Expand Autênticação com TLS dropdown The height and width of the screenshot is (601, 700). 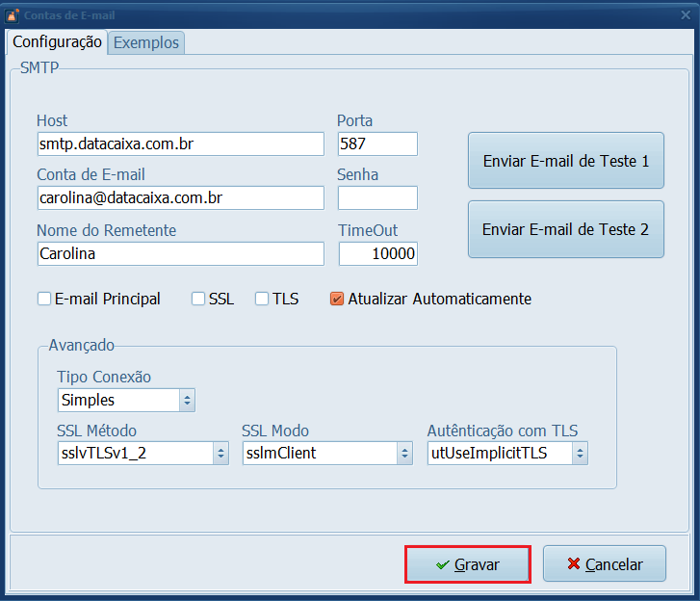[580, 454]
